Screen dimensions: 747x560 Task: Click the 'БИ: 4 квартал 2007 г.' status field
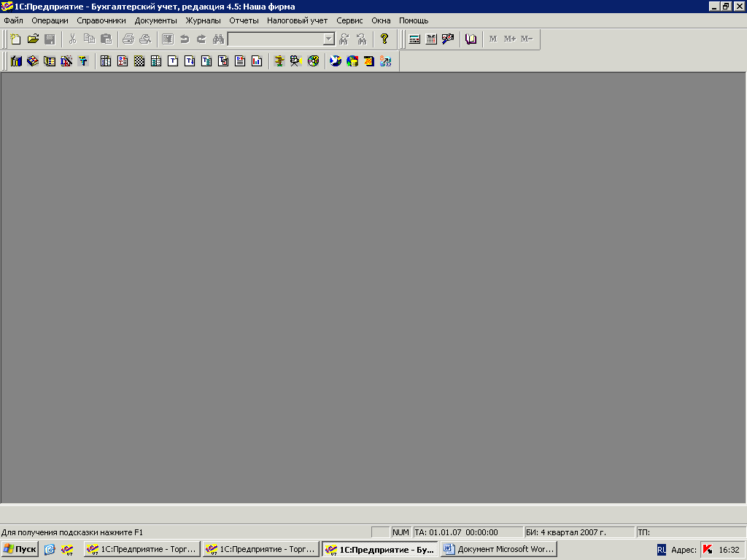tap(579, 532)
